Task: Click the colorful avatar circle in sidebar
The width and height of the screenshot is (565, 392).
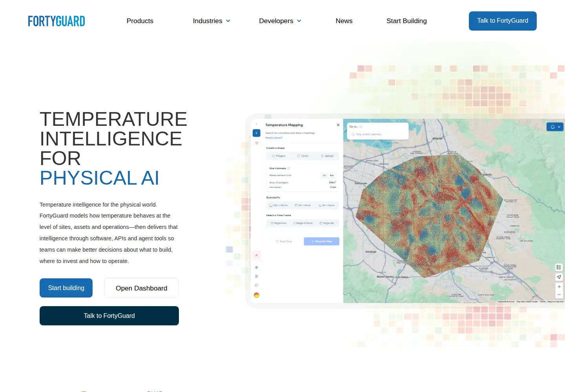Action: (257, 295)
